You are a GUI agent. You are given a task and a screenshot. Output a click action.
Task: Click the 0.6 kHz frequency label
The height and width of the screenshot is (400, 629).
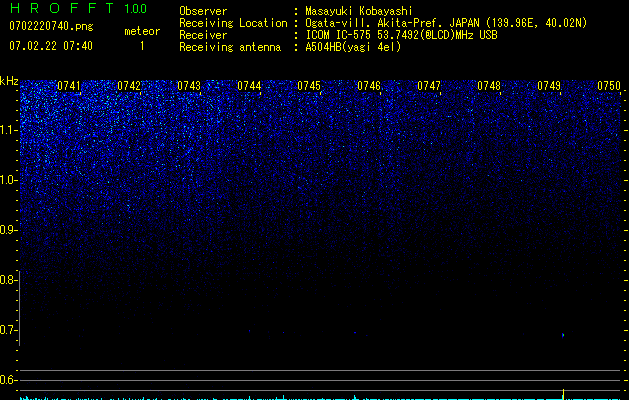point(9,380)
